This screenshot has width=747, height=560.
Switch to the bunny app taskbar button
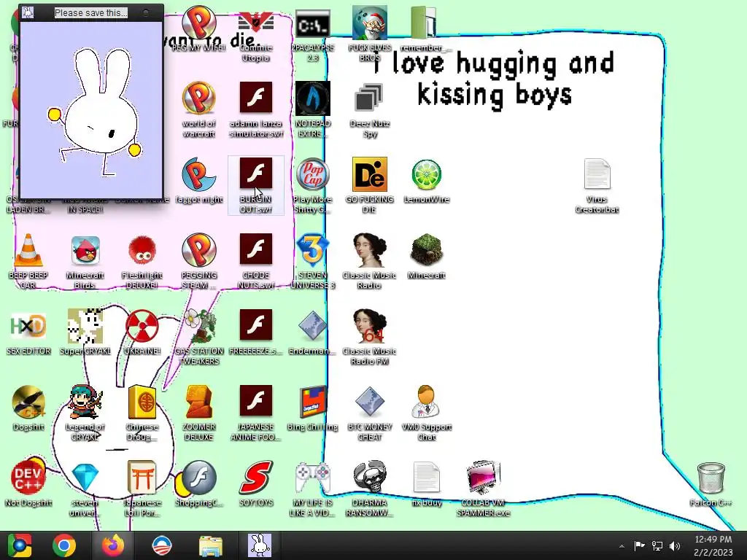tap(260, 545)
